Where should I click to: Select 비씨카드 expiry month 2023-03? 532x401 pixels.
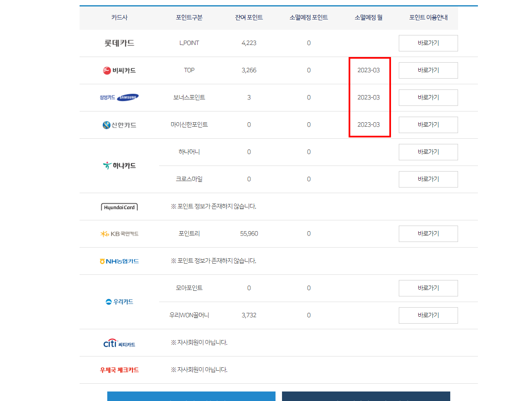[x=369, y=70]
